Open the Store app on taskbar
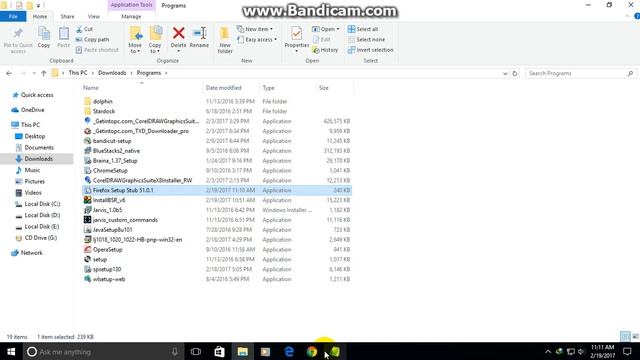 click(219, 351)
